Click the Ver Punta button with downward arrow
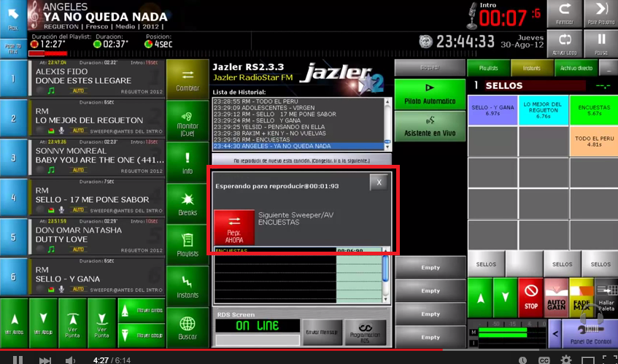Screen dimensions: 618x364 tap(101, 323)
